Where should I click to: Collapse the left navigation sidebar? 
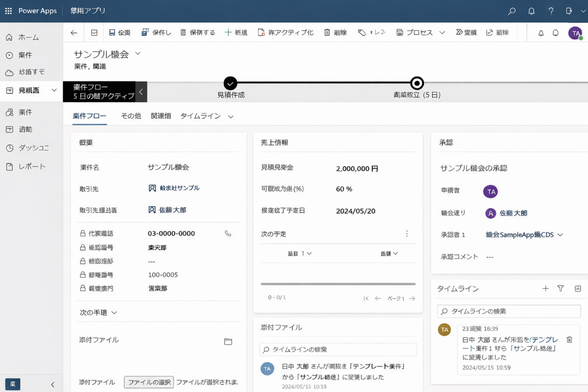pyautogui.click(x=53, y=384)
